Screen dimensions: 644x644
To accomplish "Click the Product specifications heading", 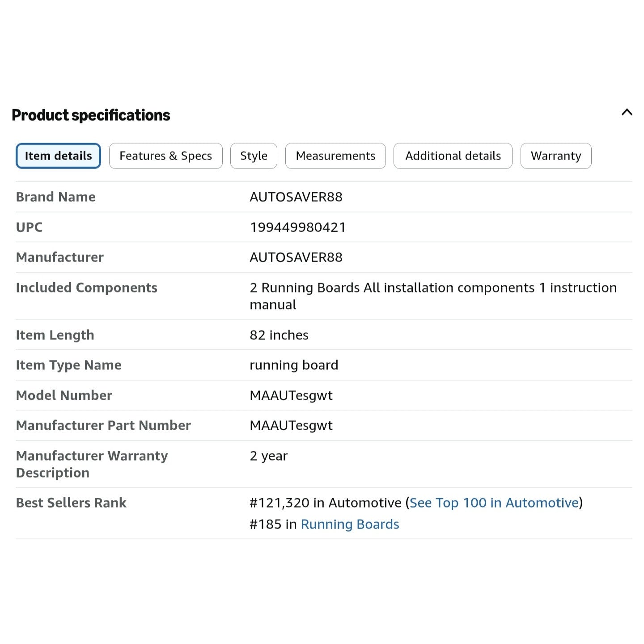I will click(91, 115).
